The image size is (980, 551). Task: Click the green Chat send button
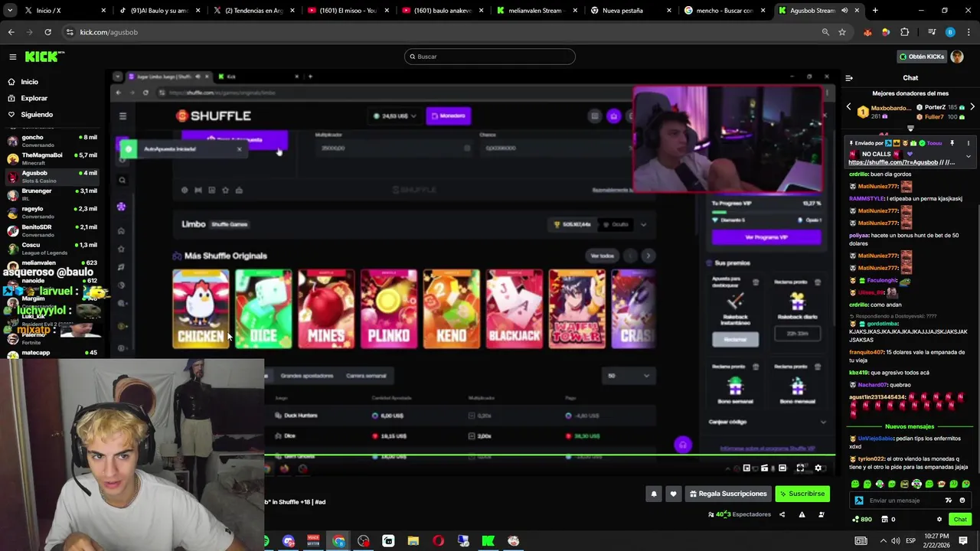[x=960, y=520]
